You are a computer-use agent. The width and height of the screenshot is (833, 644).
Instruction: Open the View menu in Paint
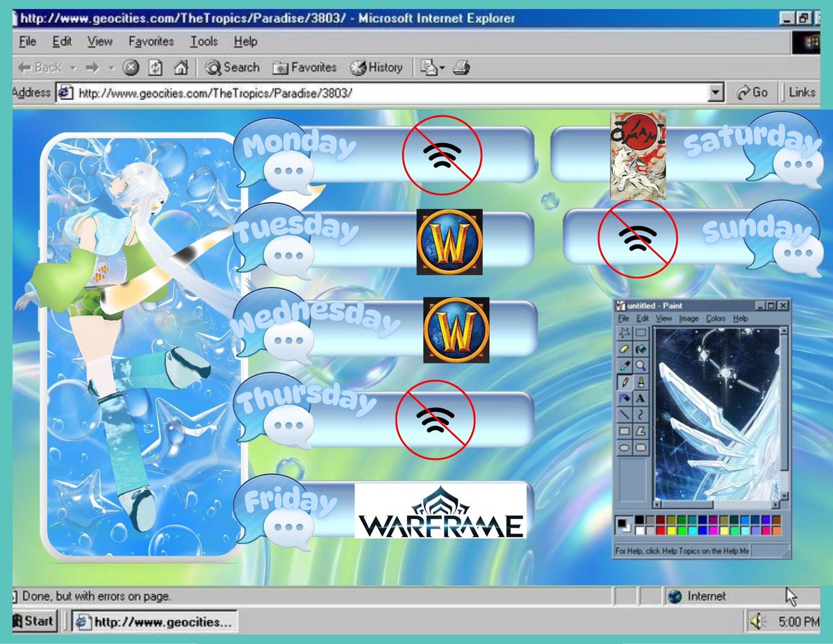click(663, 318)
